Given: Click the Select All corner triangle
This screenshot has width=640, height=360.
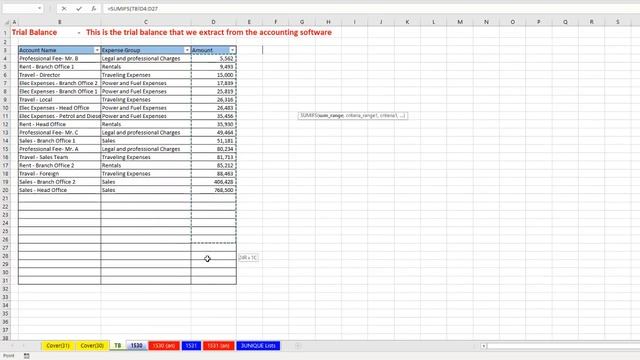Looking at the screenshot, I should click(x=7, y=22).
